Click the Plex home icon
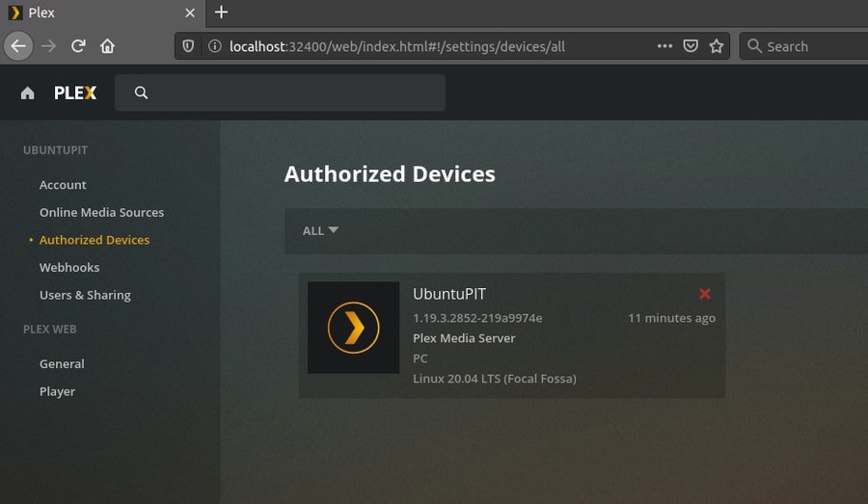 coord(28,93)
